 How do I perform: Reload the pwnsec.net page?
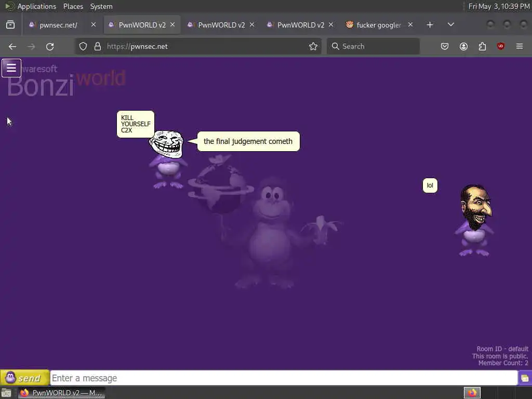50,46
